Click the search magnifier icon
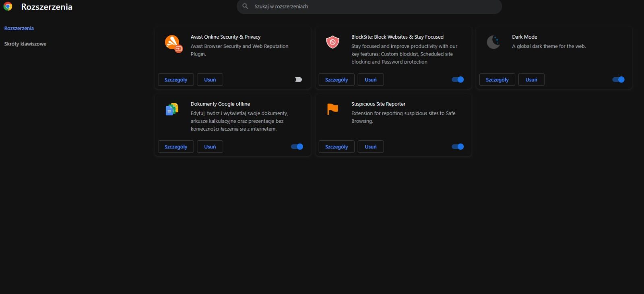This screenshot has height=294, width=644. pyautogui.click(x=245, y=6)
